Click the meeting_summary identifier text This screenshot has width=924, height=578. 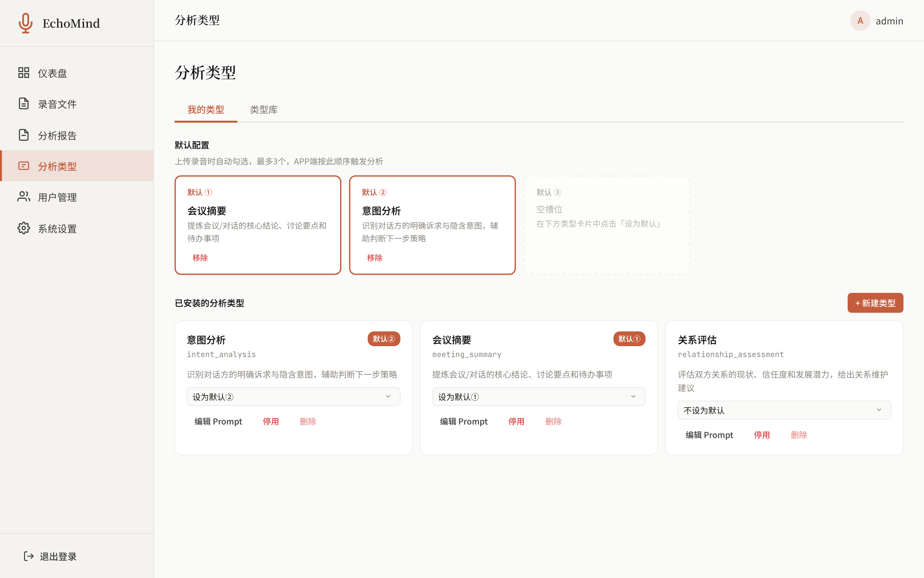[466, 355]
